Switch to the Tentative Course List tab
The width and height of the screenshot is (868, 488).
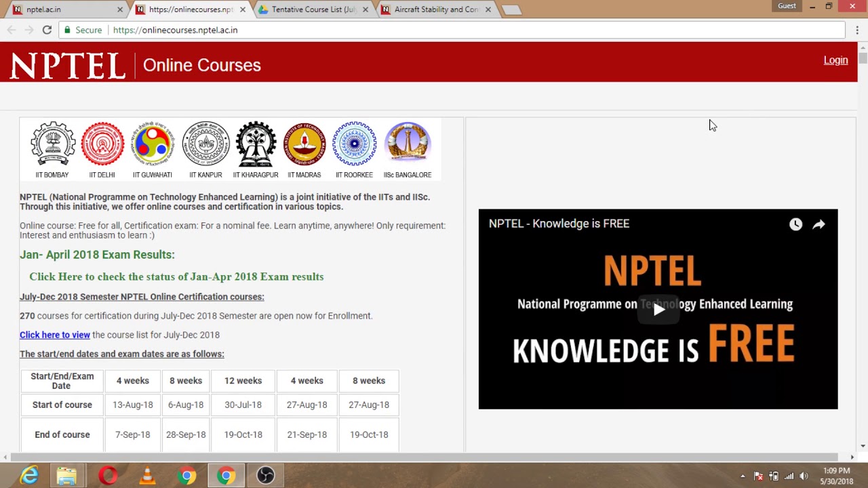[x=313, y=9]
